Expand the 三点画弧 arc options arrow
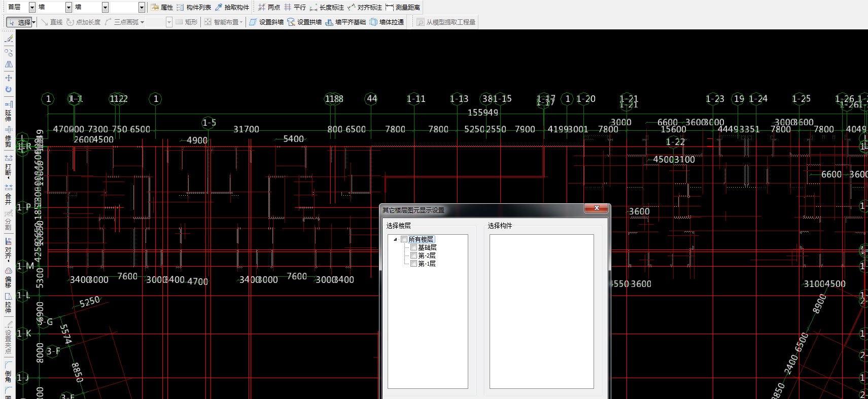Screen dimensions: 868x399 pyautogui.click(x=143, y=22)
